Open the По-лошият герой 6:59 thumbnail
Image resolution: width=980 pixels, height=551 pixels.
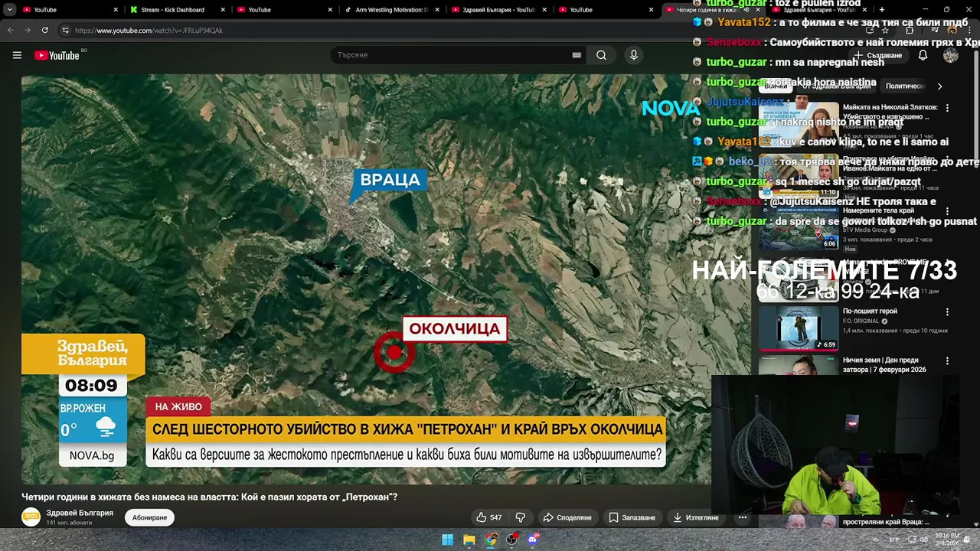click(799, 328)
